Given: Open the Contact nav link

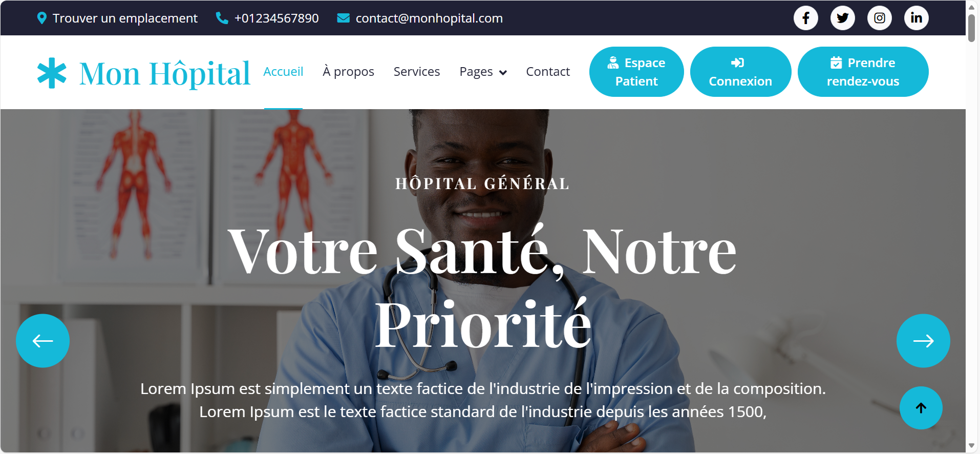Looking at the screenshot, I should (x=548, y=72).
